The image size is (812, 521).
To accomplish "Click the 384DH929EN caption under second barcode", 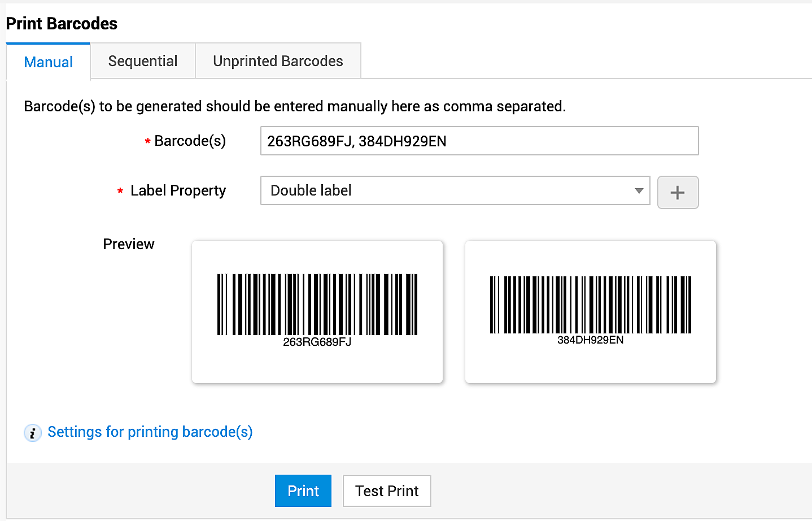I will coord(590,340).
